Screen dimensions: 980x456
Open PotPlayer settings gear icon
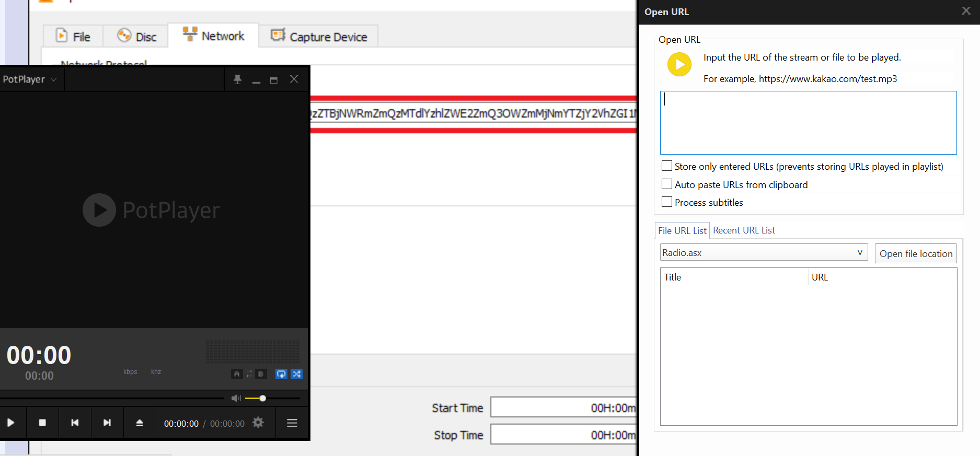pyautogui.click(x=258, y=423)
